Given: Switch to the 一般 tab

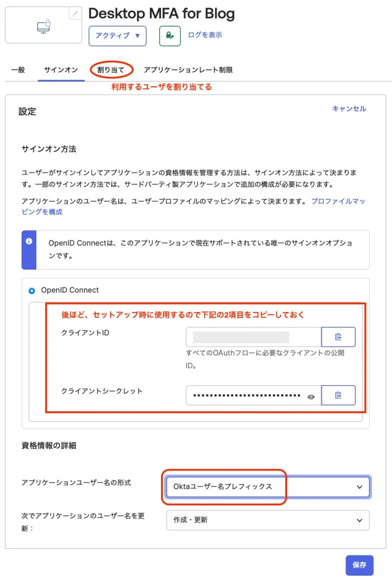Looking at the screenshot, I should 18,70.
